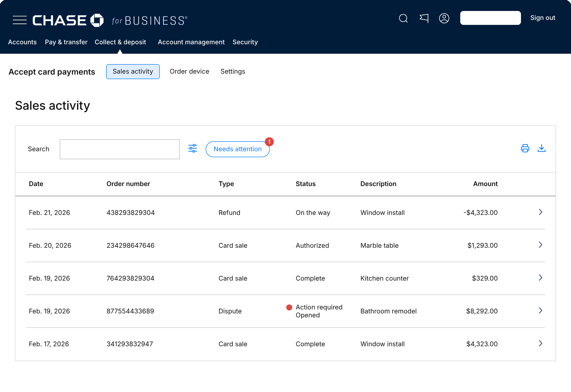
Task: Click the blank white field in header
Action: tap(490, 18)
